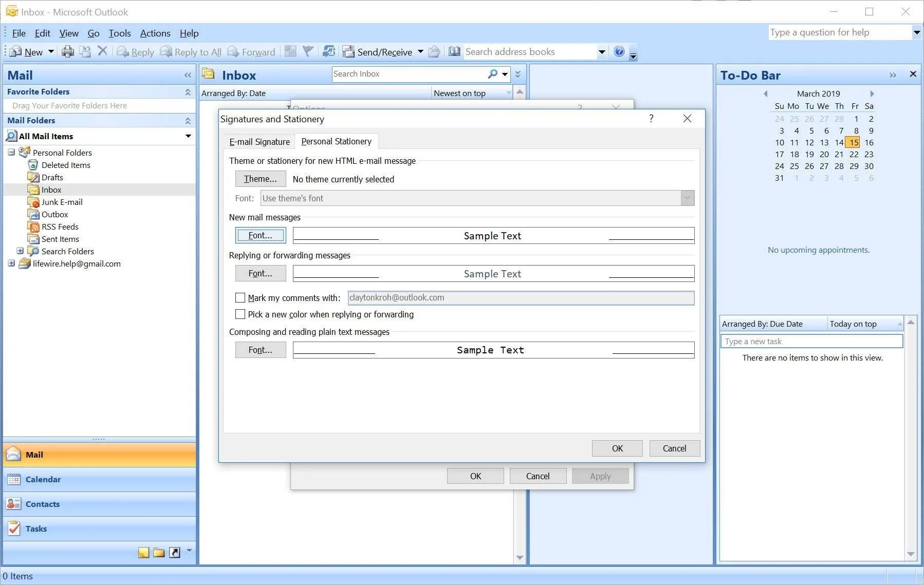
Task: Click the Search Inbox magnifier icon
Action: pyautogui.click(x=493, y=74)
